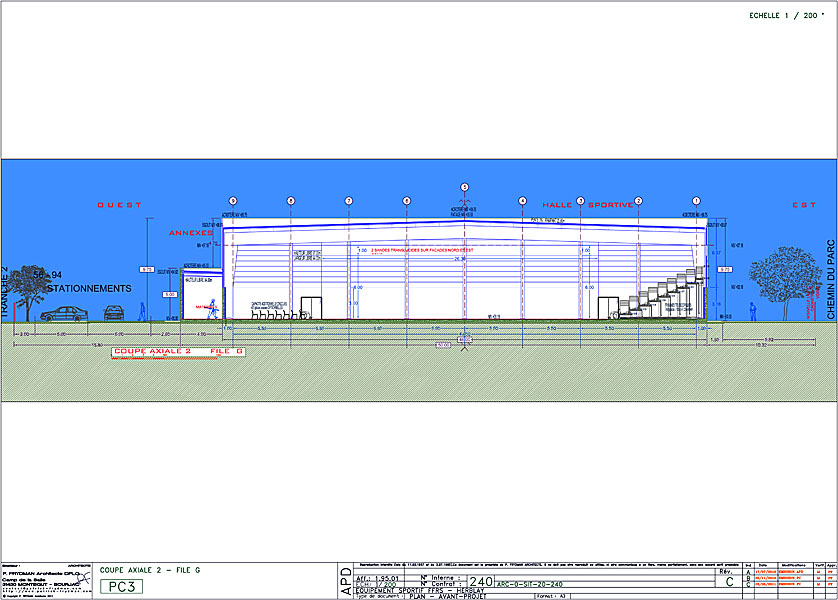
Task: Click the second, smaller car facing forward
Action: coord(114,313)
